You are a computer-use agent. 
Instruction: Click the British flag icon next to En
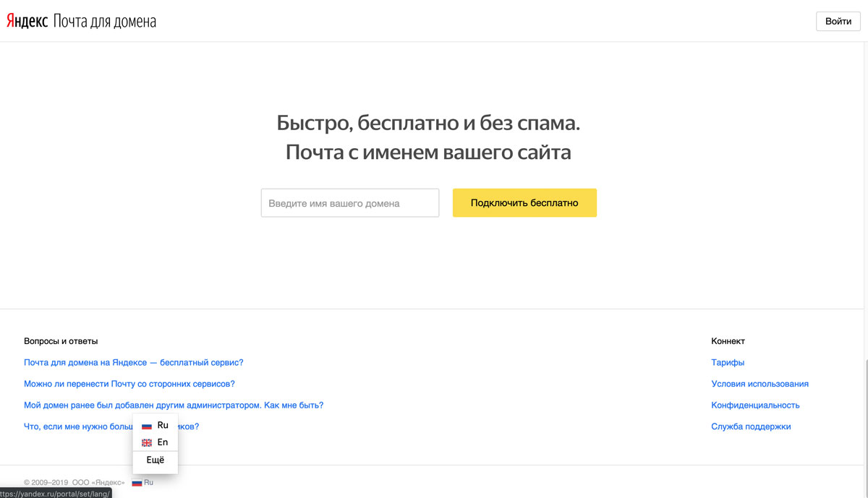coord(147,442)
